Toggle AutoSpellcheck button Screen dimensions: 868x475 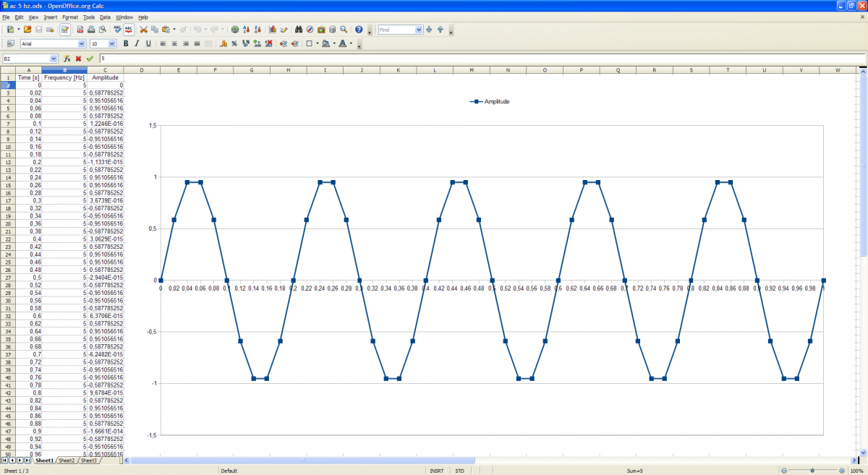pyautogui.click(x=128, y=30)
